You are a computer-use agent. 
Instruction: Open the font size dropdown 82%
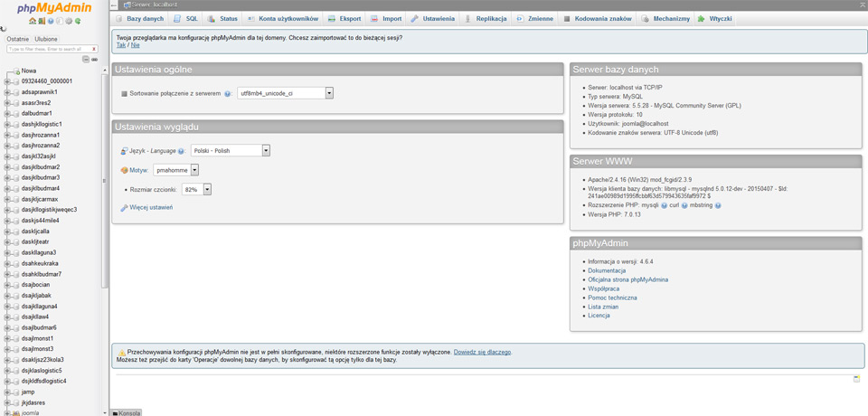(x=196, y=189)
